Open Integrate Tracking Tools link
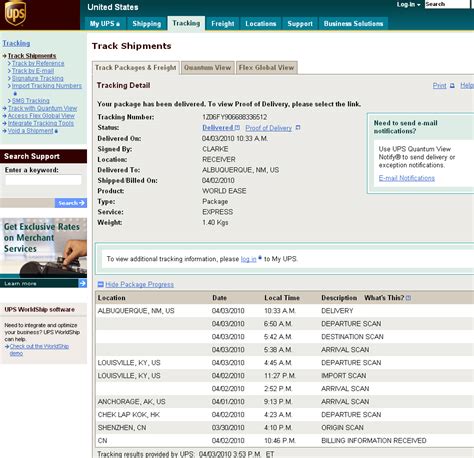Image resolution: width=474 pixels, height=458 pixels. (41, 123)
